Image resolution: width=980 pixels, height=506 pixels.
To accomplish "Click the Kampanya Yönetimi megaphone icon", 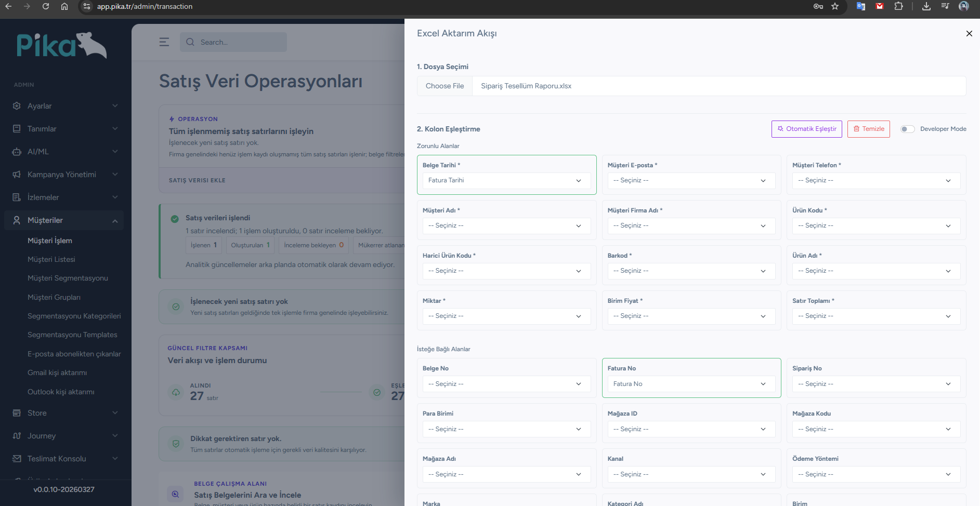I will pos(17,175).
